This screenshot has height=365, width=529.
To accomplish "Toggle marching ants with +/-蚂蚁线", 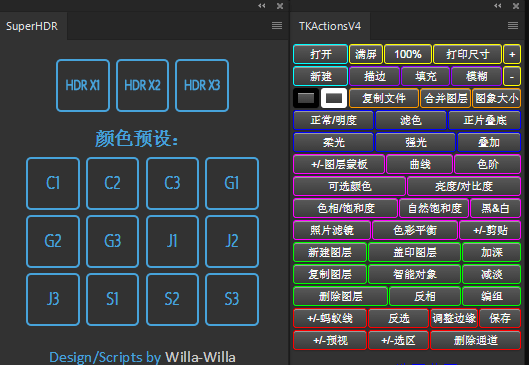I will click(x=330, y=318).
